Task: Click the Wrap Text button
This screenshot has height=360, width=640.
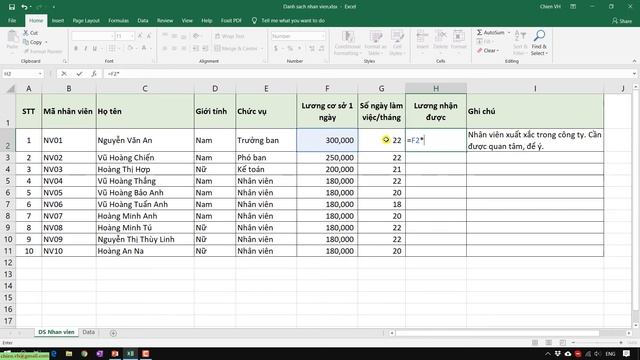Action: (x=229, y=36)
